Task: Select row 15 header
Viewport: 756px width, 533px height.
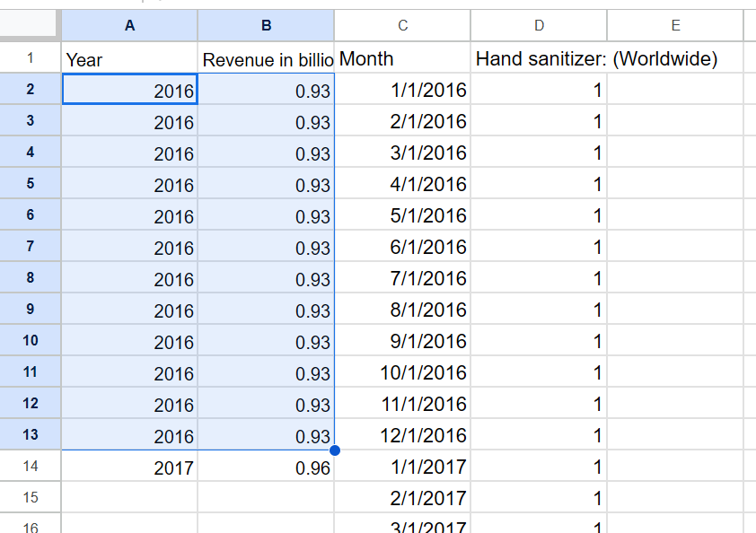Action: click(30, 497)
